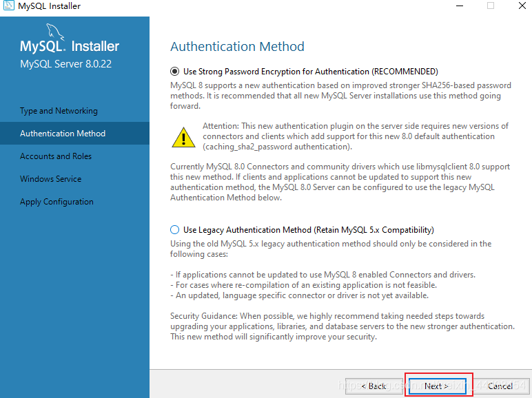Click the MySQL Server 8.0.22 text
Viewport: 532px width, 398px height.
65,64
